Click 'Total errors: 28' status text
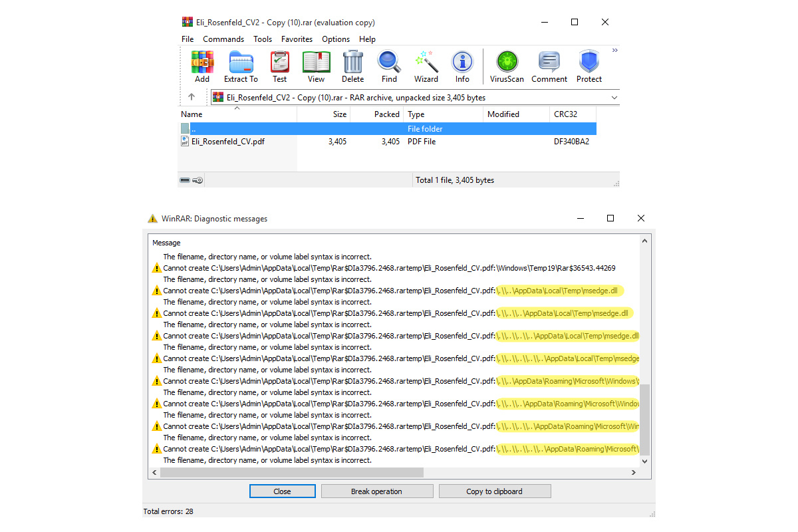The image size is (798, 532). [168, 511]
